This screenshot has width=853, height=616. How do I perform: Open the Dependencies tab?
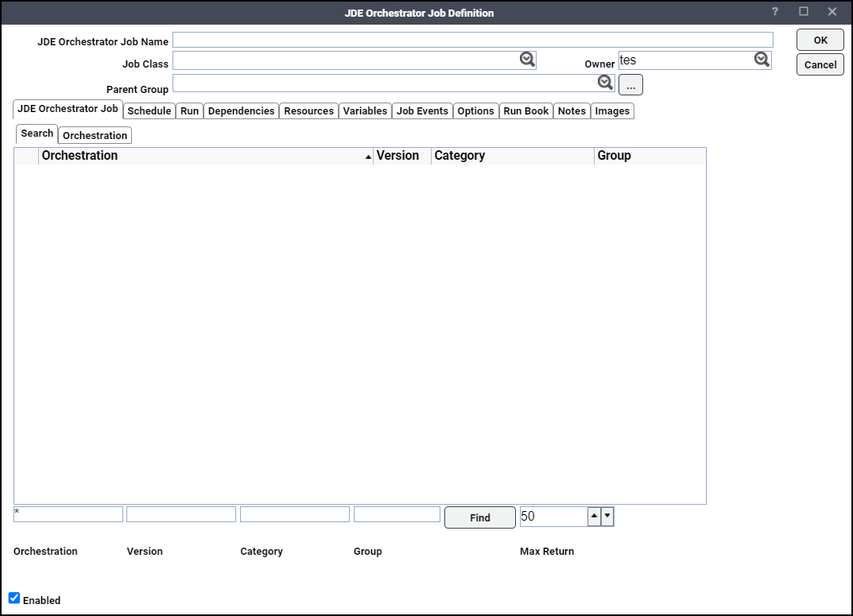point(241,111)
